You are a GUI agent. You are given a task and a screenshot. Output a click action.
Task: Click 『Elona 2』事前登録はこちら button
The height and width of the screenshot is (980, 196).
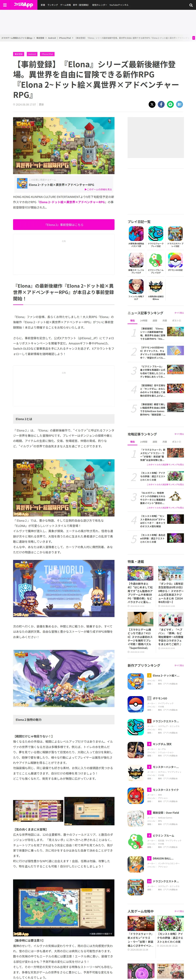(x=64, y=224)
